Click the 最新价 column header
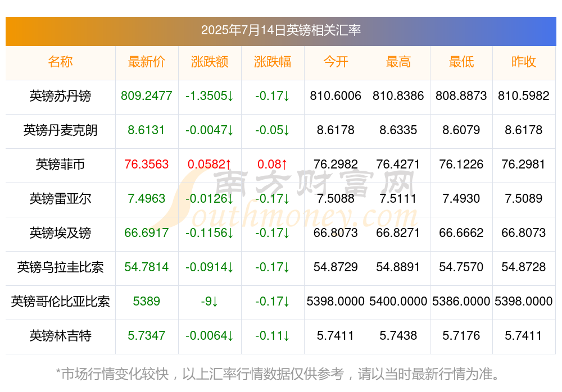The width and height of the screenshot is (562, 392). tap(146, 62)
